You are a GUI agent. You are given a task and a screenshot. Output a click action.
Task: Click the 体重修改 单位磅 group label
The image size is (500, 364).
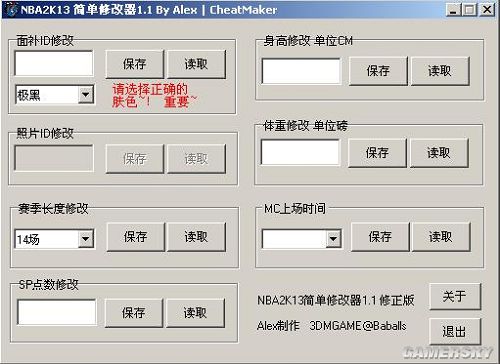(x=305, y=126)
